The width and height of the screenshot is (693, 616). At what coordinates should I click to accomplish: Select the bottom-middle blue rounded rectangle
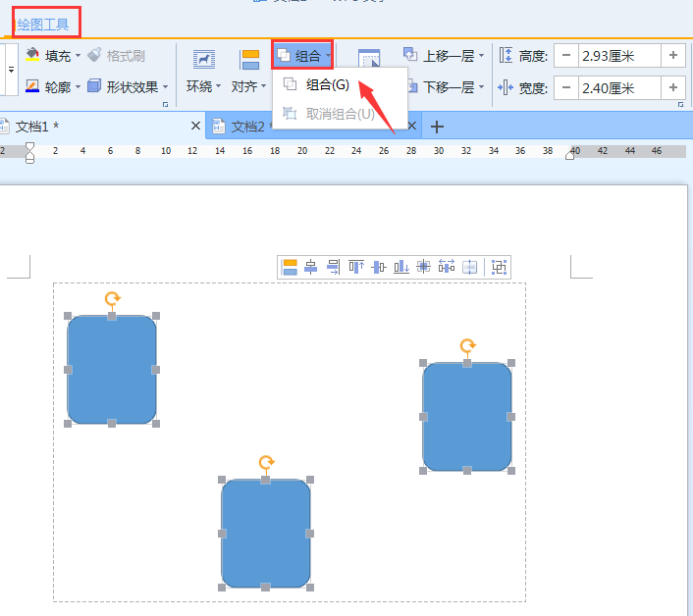point(266,534)
